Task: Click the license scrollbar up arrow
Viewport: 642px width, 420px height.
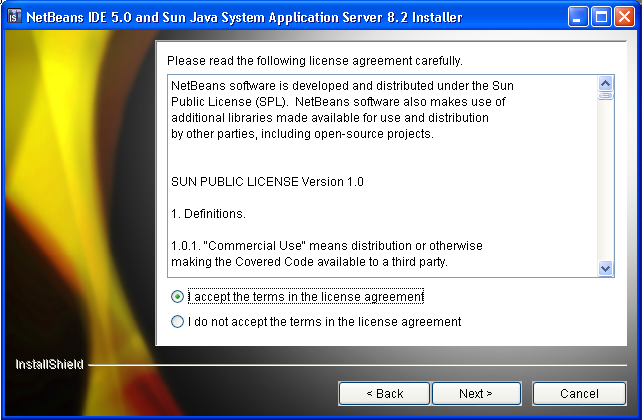Action: click(606, 84)
